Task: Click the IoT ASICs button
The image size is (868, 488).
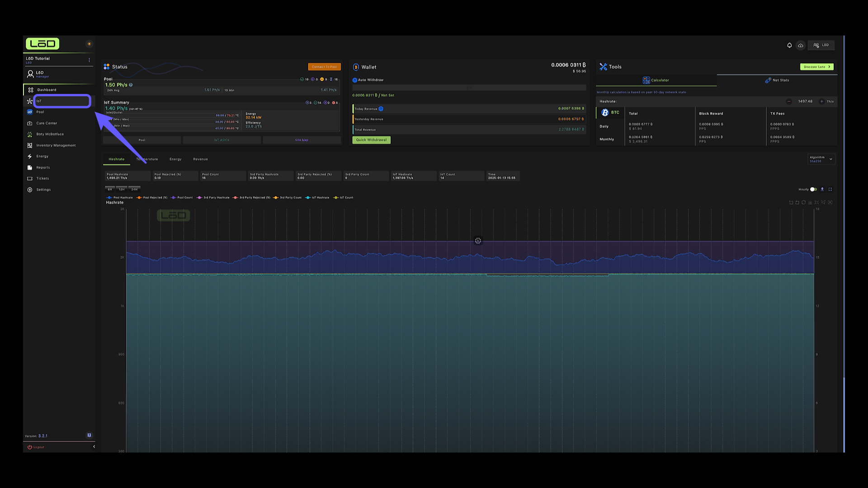Action: tap(222, 140)
